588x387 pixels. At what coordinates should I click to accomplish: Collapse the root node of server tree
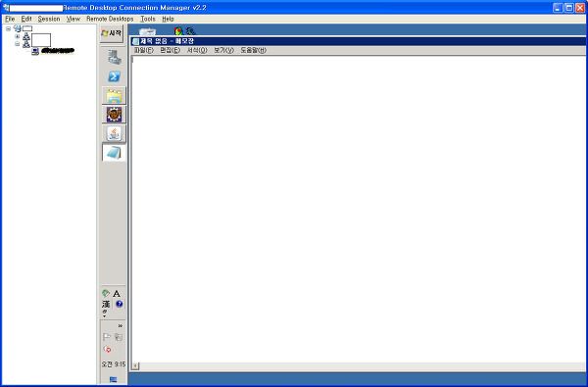click(x=8, y=28)
